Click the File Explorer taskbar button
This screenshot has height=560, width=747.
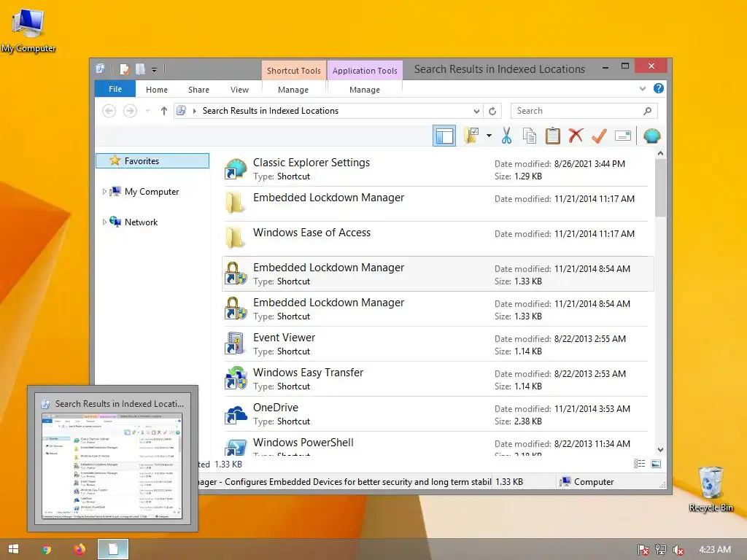point(113,550)
